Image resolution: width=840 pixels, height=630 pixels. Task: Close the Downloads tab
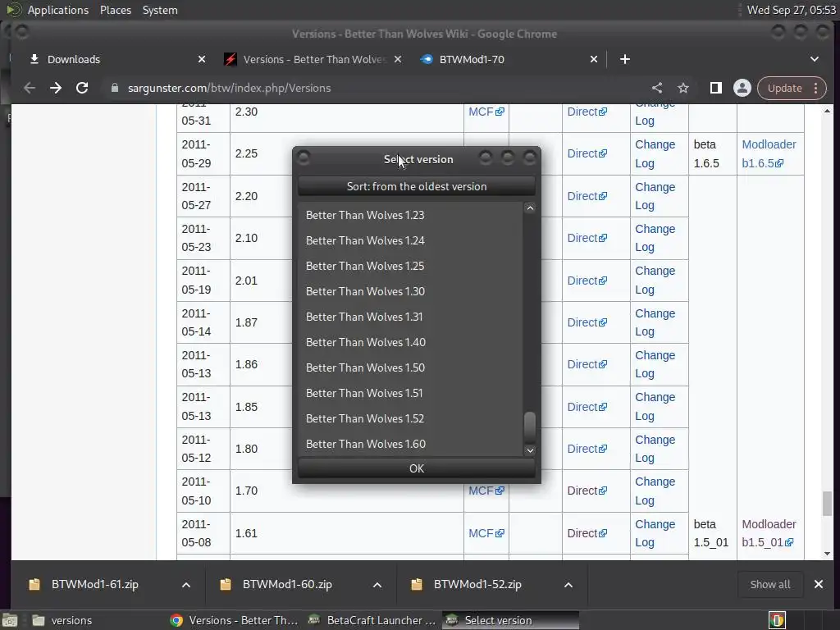point(202,59)
